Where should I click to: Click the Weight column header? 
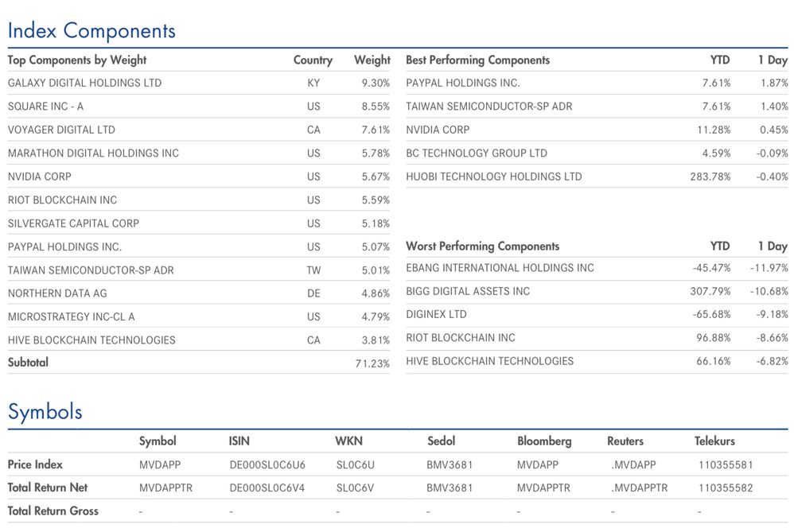click(372, 60)
